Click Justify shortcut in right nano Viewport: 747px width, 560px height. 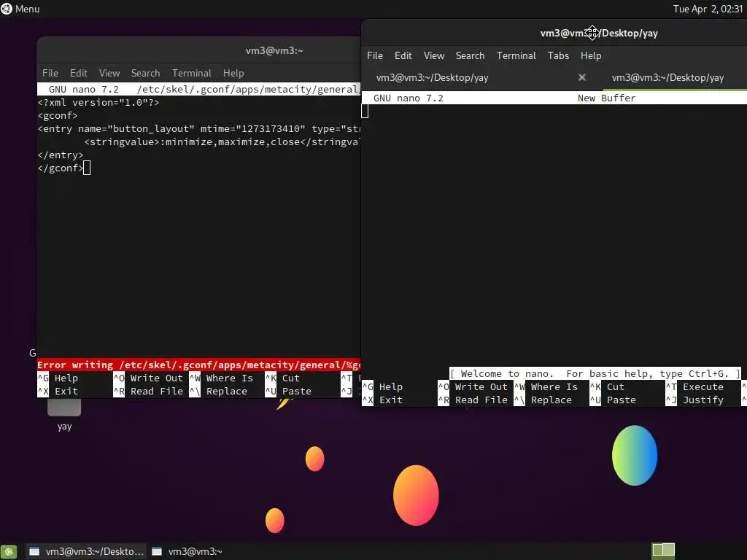[x=695, y=400]
